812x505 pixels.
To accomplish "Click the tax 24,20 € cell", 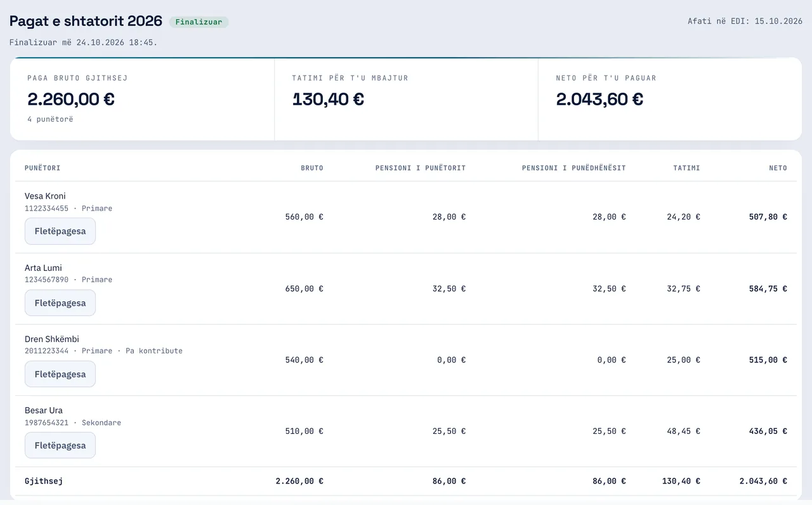I will [684, 217].
